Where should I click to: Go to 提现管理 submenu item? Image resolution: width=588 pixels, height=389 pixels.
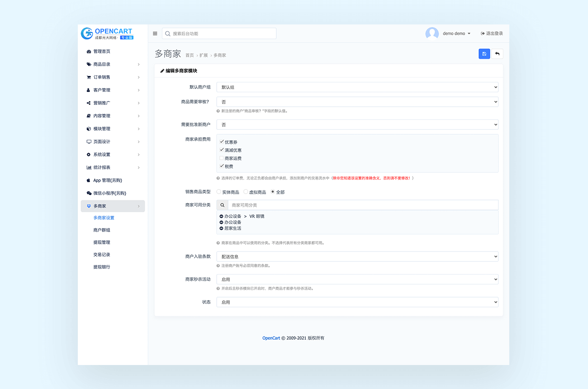pos(102,242)
